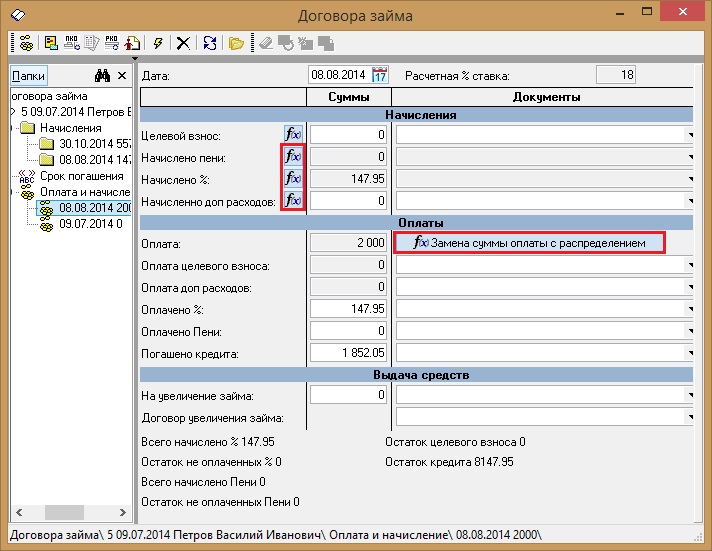Click the Начисленно доп расходов sum field
Image resolution: width=712 pixels, height=551 pixels.
click(x=348, y=200)
